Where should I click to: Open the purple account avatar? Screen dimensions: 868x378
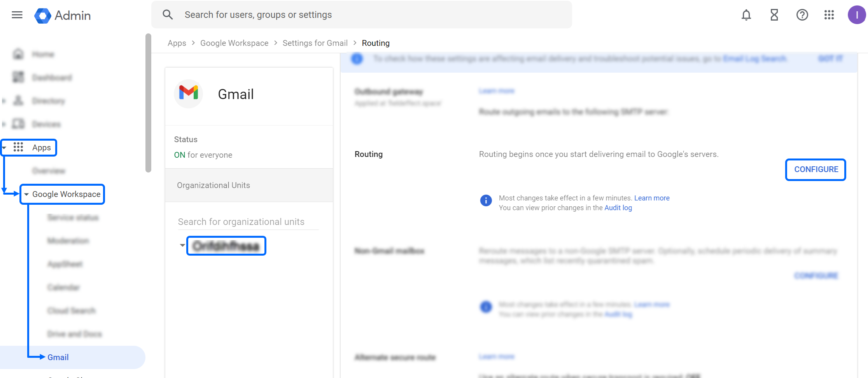[x=857, y=15]
